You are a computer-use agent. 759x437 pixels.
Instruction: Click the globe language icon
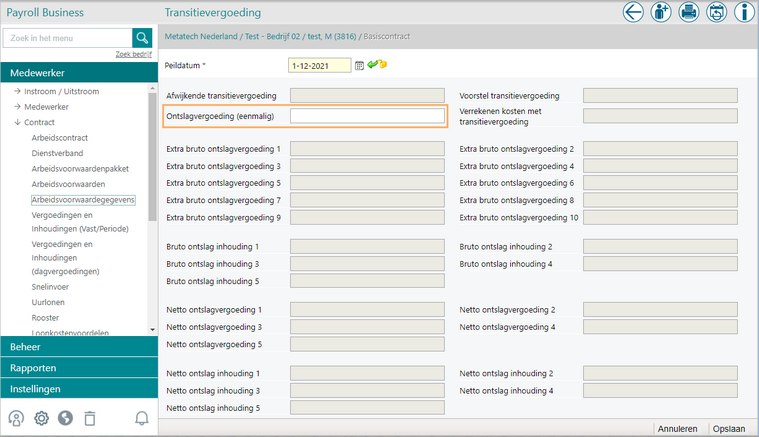(x=65, y=419)
